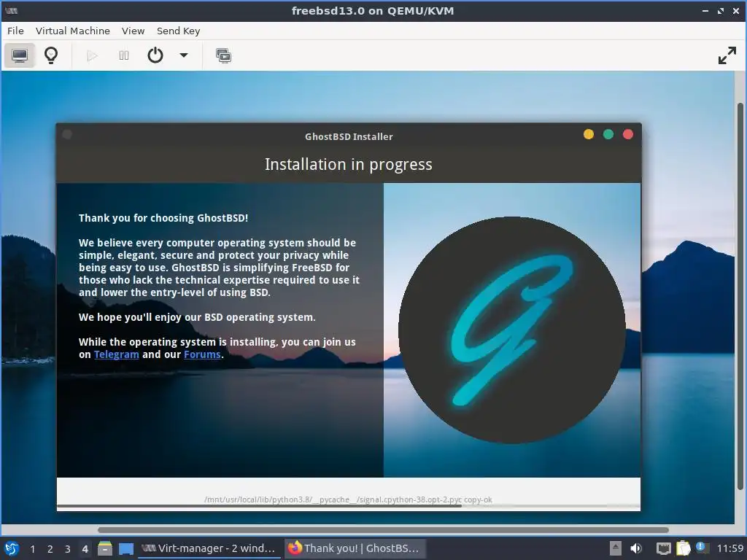Image resolution: width=747 pixels, height=560 pixels.
Task: Follow the Telegram link
Action: [x=116, y=354]
